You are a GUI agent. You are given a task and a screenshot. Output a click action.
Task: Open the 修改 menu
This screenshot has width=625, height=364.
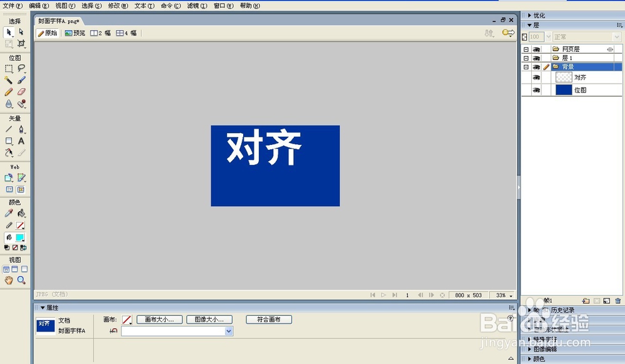[118, 6]
